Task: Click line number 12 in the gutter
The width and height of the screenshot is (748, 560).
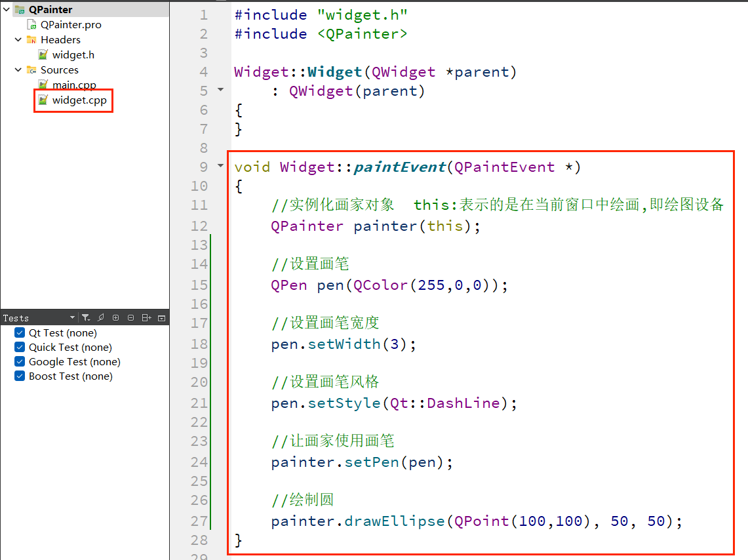Action: (199, 226)
